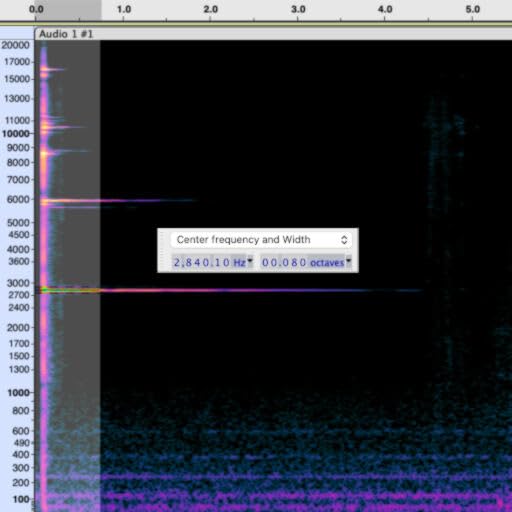Click the 2.0 mark on the timeline ruler
Screen dimensions: 512x512
[x=211, y=9]
